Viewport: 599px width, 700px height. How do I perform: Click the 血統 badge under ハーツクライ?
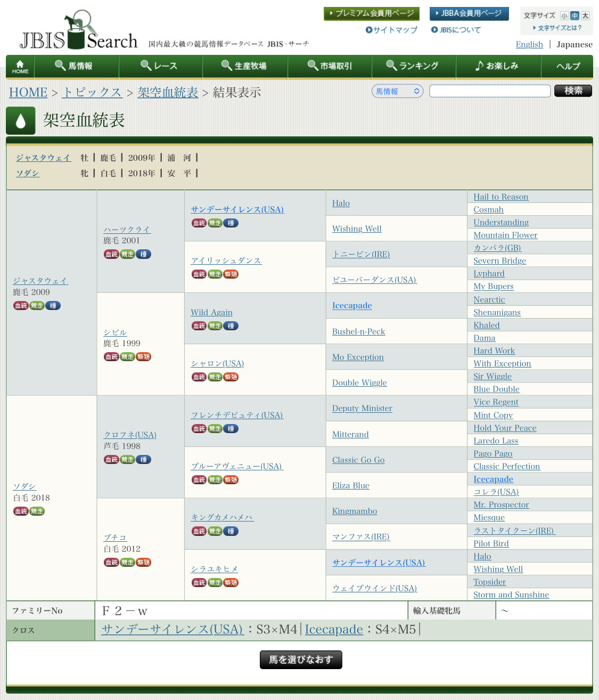[x=111, y=255]
